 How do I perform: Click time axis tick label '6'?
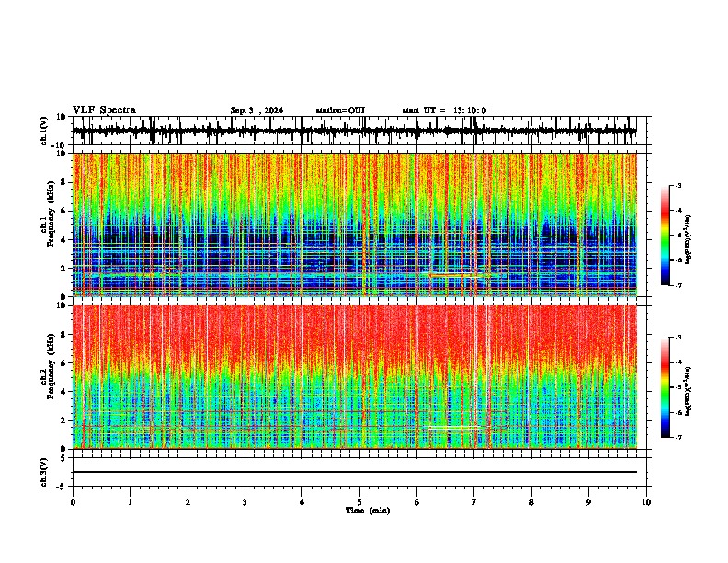[417, 502]
